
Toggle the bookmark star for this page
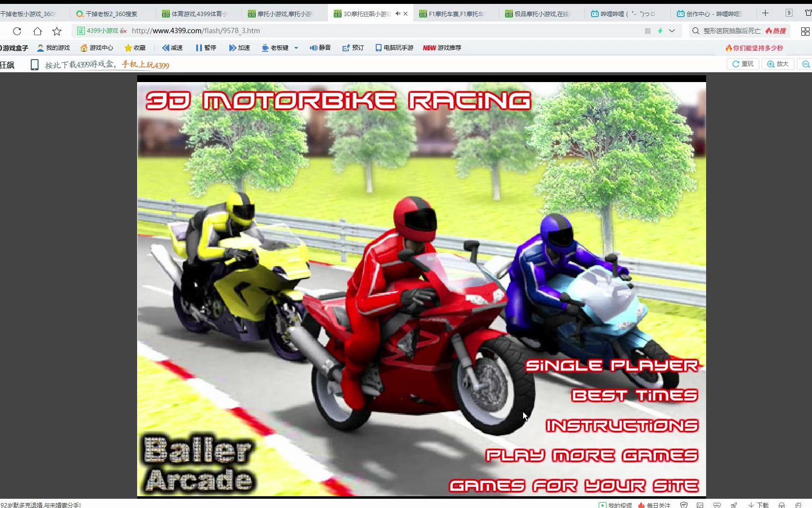[x=57, y=31]
